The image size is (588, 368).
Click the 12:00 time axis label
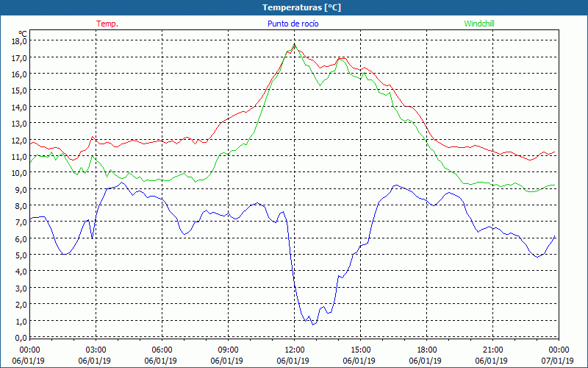coord(295,350)
